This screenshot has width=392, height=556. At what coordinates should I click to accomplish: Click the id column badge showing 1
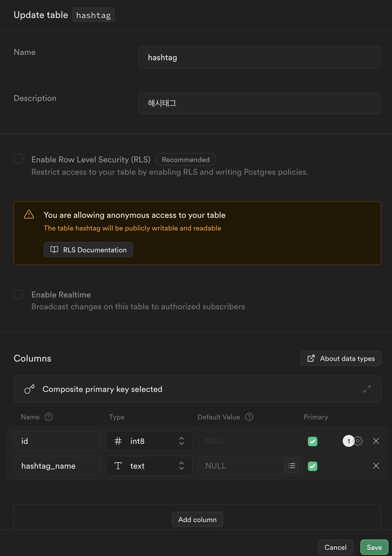(x=349, y=441)
